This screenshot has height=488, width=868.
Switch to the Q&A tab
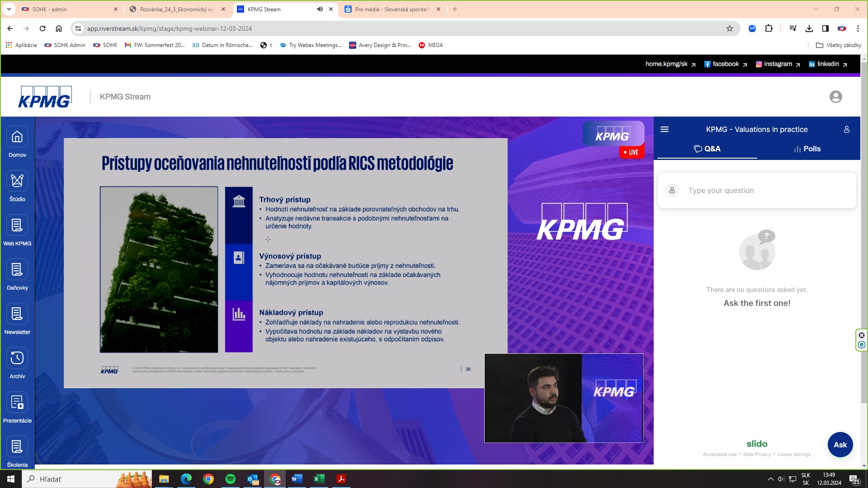pos(707,149)
